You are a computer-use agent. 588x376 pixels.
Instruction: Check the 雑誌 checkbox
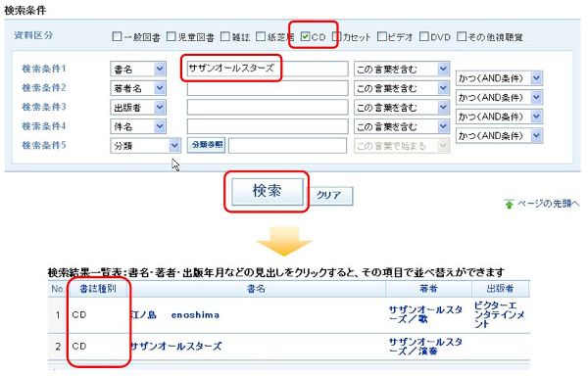pyautogui.click(x=225, y=36)
